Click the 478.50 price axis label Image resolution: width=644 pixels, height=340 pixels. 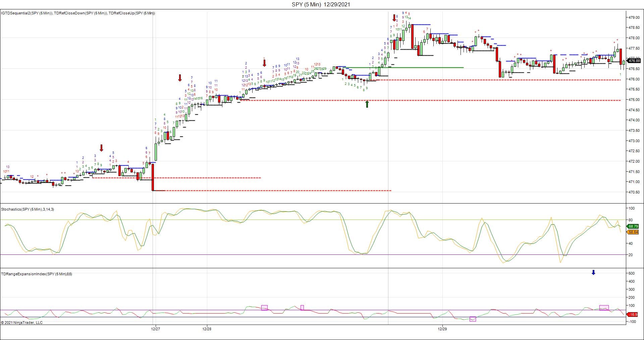[634, 27]
